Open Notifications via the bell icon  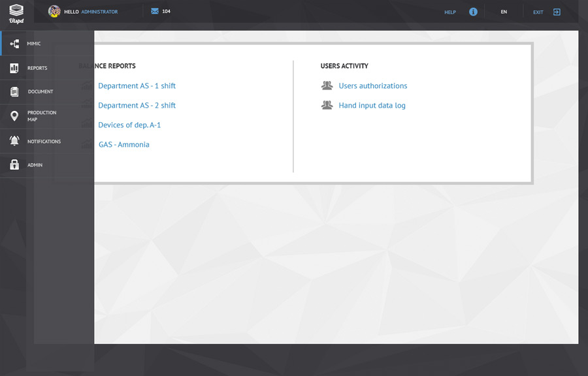(14, 140)
